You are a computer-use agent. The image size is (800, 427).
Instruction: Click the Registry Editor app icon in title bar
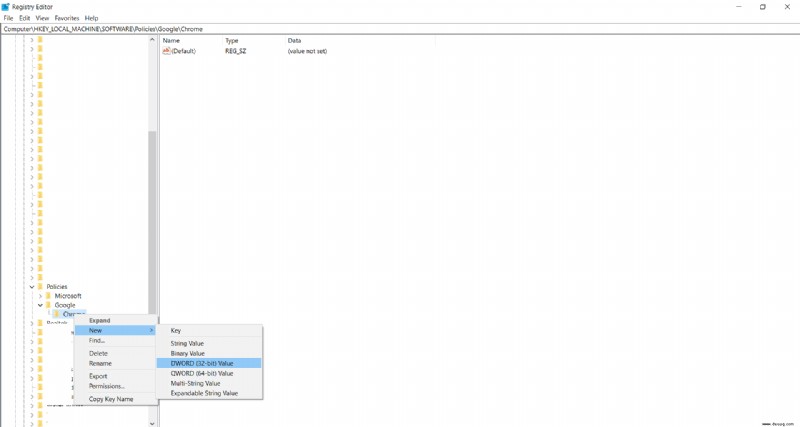tap(6, 7)
